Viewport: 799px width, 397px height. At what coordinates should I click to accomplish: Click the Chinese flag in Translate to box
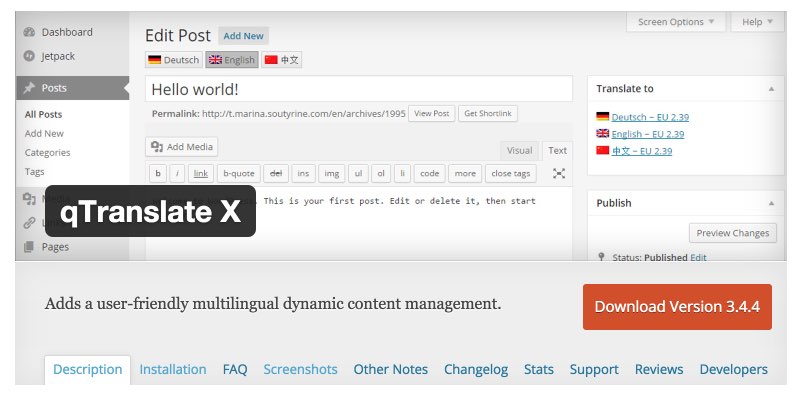603,150
